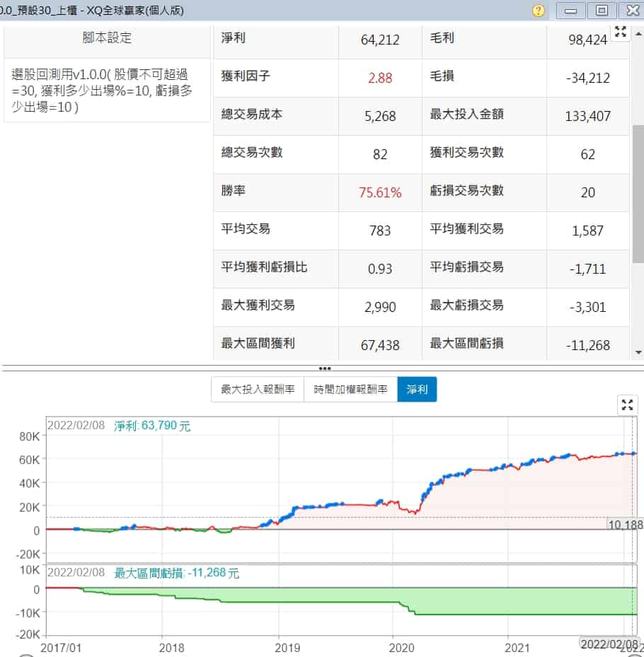Image resolution: width=644 pixels, height=657 pixels.
Task: Click the three-dot splitter handle above chart
Action: click(325, 368)
